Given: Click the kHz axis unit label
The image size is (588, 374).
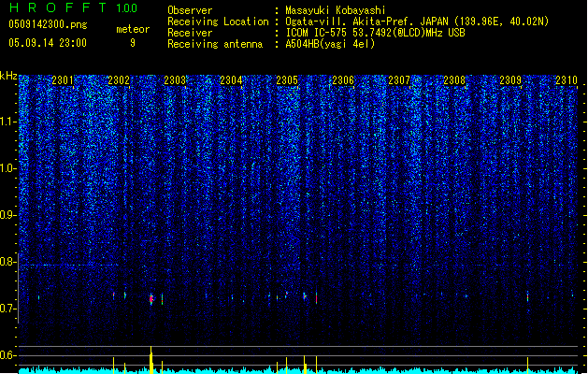Looking at the screenshot, I should [8, 76].
